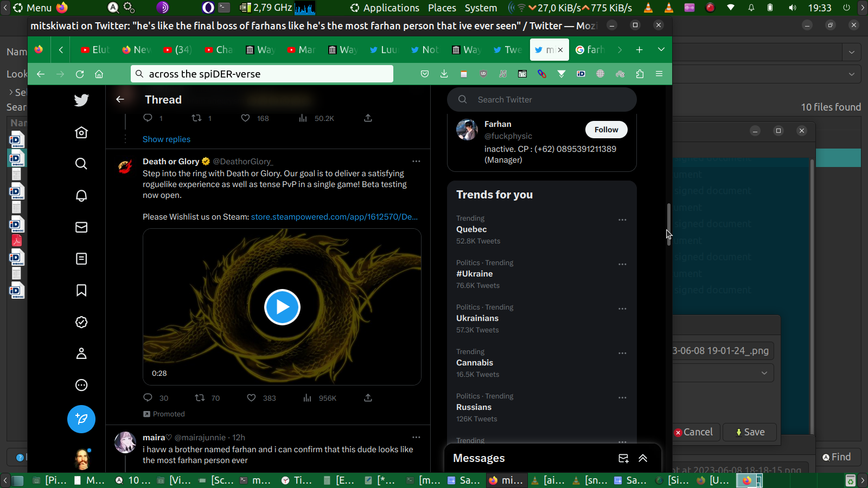Open the Cannabis trend
This screenshot has height=488, width=868.
click(475, 363)
